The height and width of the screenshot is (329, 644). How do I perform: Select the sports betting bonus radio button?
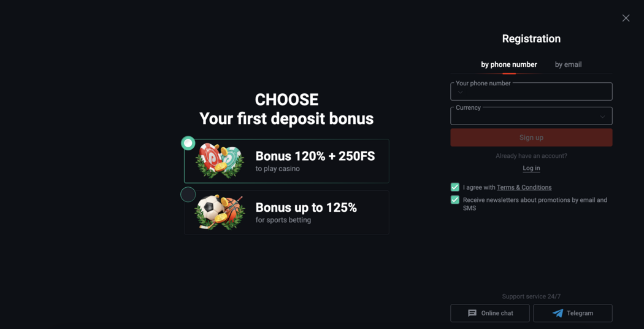click(x=188, y=195)
